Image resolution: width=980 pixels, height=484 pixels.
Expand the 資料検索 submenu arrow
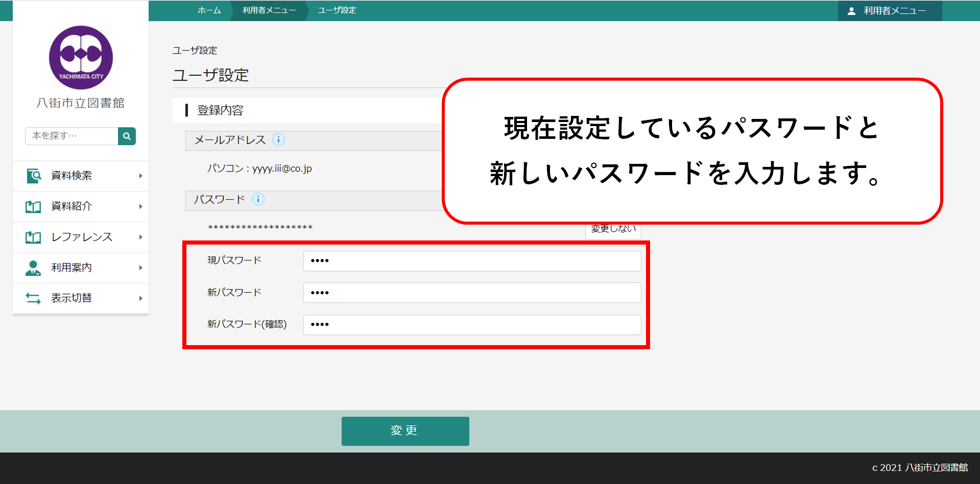click(x=140, y=176)
